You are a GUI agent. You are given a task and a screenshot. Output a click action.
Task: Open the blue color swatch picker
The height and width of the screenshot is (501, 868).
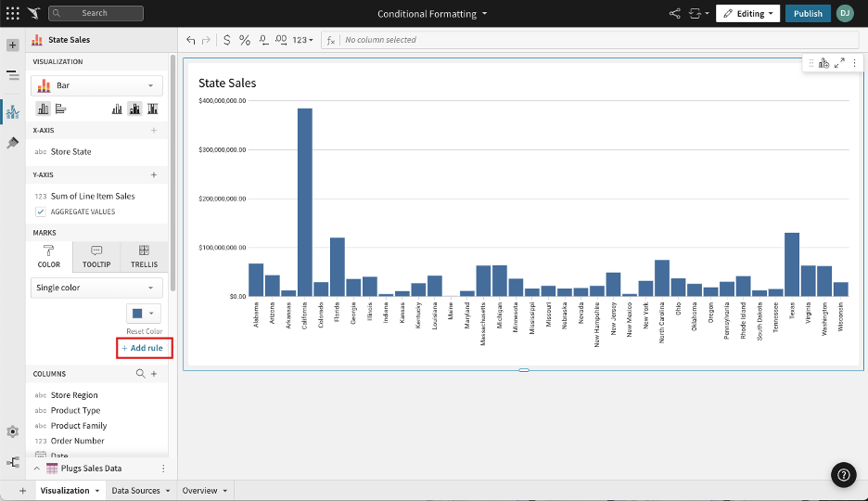[x=144, y=314]
